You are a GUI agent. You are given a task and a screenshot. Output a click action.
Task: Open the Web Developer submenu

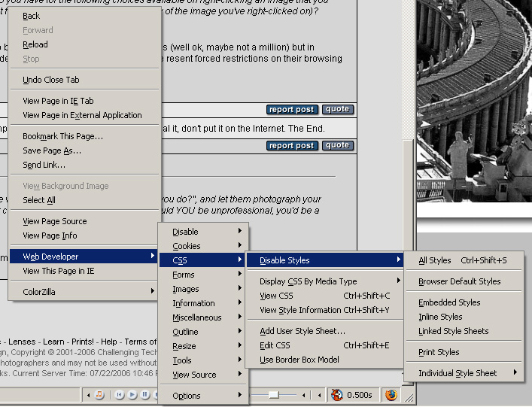point(84,257)
